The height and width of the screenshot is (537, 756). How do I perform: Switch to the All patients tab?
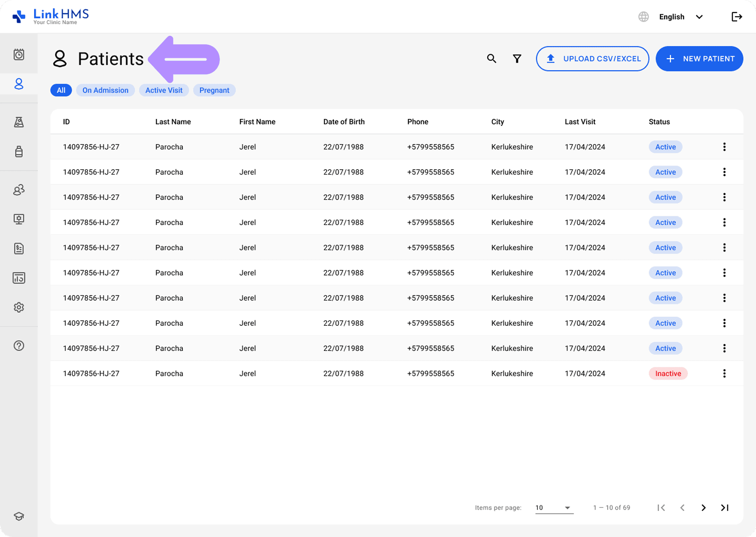[61, 90]
